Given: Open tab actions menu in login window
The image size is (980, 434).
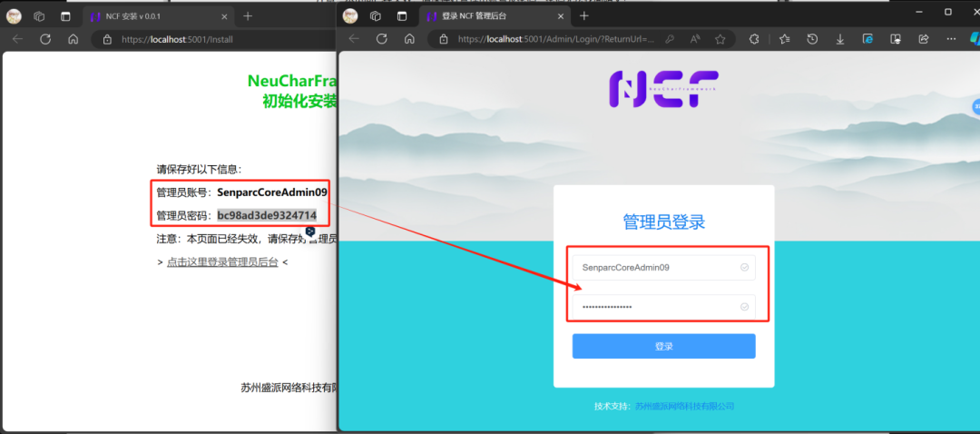Looking at the screenshot, I should 402,16.
